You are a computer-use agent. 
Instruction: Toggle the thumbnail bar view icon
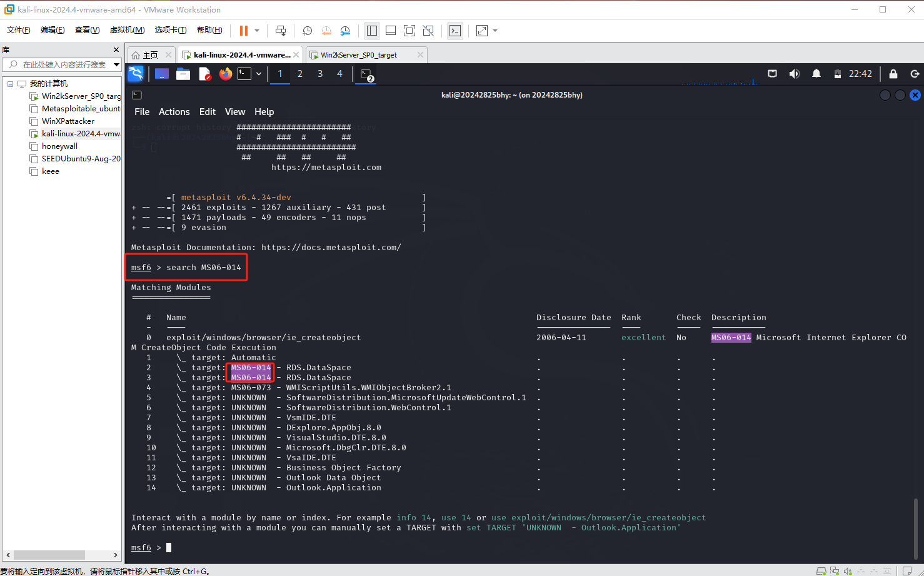click(x=391, y=31)
